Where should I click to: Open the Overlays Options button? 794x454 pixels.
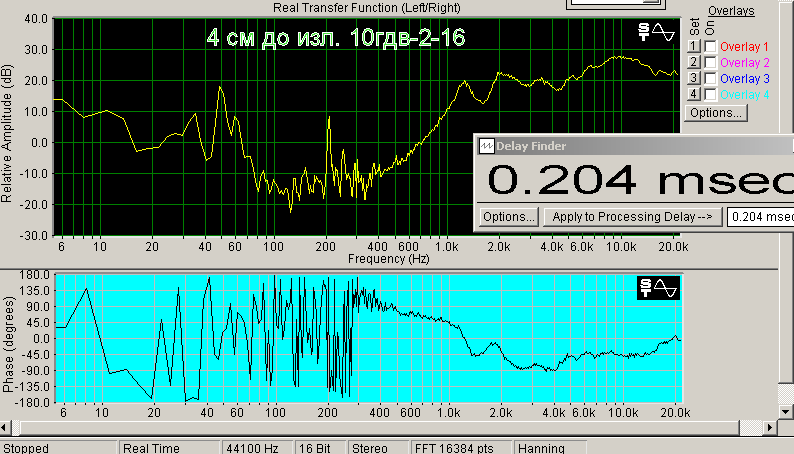click(x=716, y=113)
